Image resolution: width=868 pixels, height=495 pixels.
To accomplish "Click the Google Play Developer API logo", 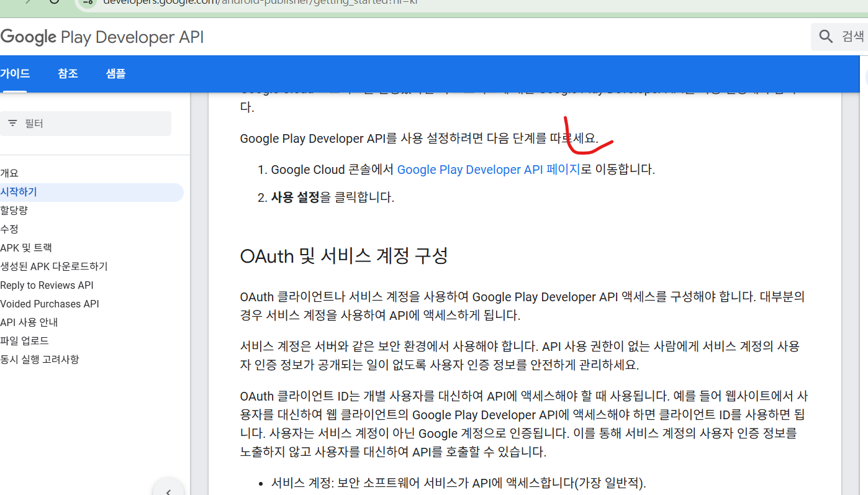I will coord(102,37).
